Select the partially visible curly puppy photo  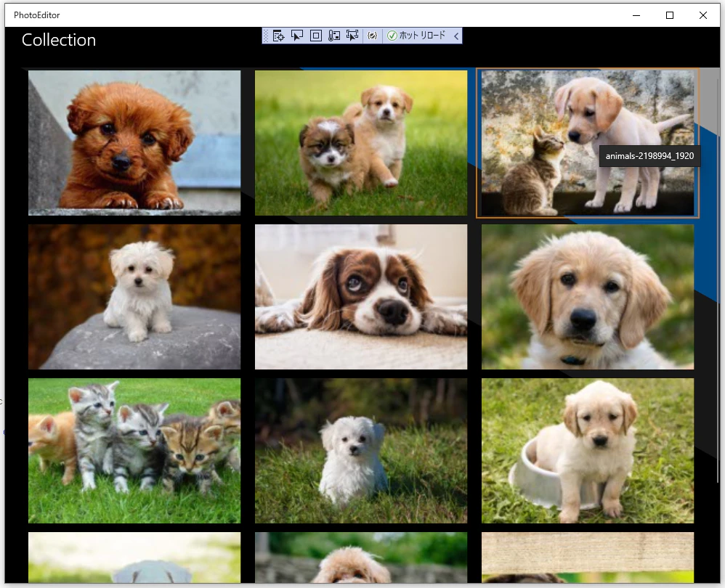point(360,558)
